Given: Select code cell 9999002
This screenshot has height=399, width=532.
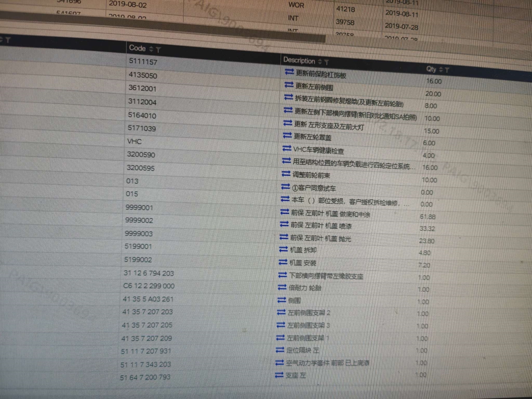Looking at the screenshot, I should click(139, 220).
